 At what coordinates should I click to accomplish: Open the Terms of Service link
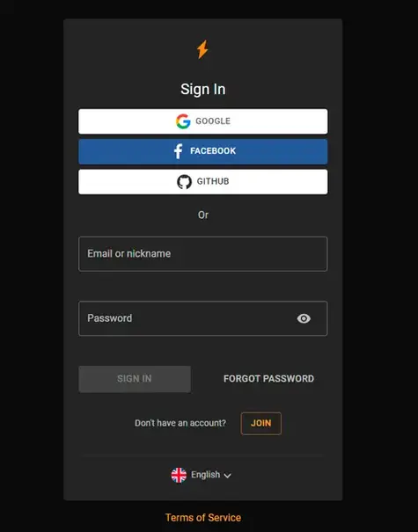203,517
